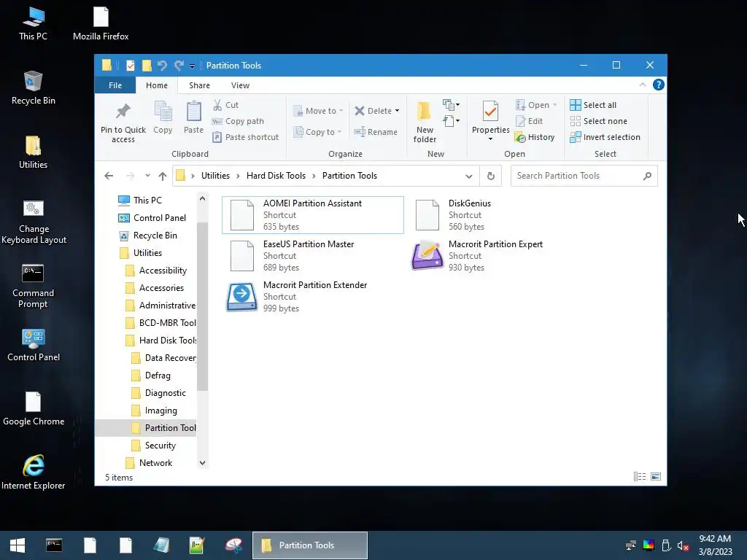Open recent locations dropdown arrow

147,176
